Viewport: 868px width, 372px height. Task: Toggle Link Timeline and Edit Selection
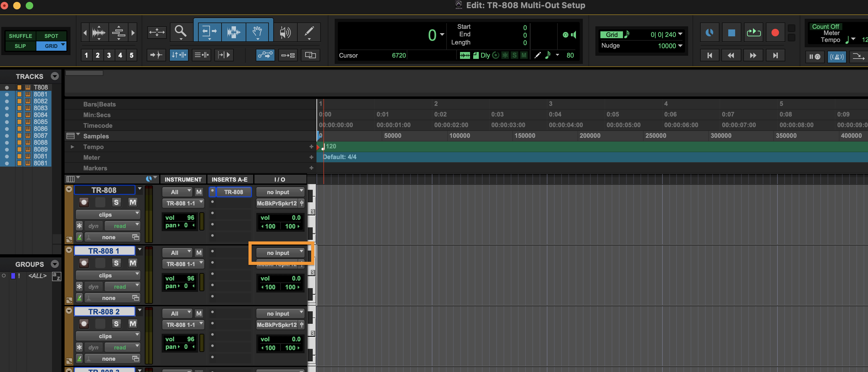pyautogui.click(x=179, y=55)
